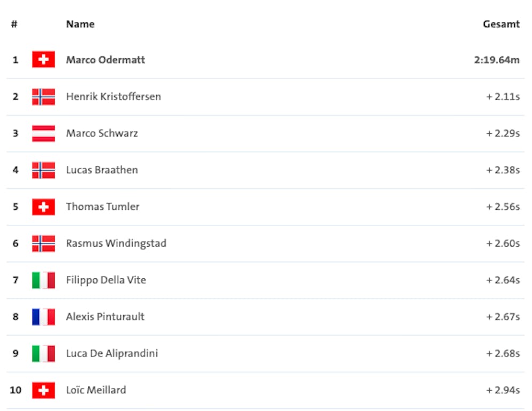The height and width of the screenshot is (411, 532).
Task: Click Loïc Meillard's +2.94s time gap
Action: pos(503,390)
